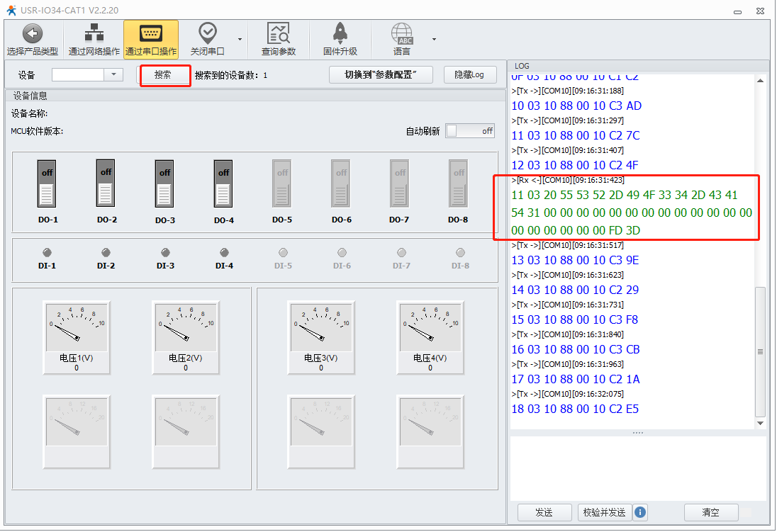Toggle DO-4 output switch
The image size is (777, 532).
[x=223, y=183]
